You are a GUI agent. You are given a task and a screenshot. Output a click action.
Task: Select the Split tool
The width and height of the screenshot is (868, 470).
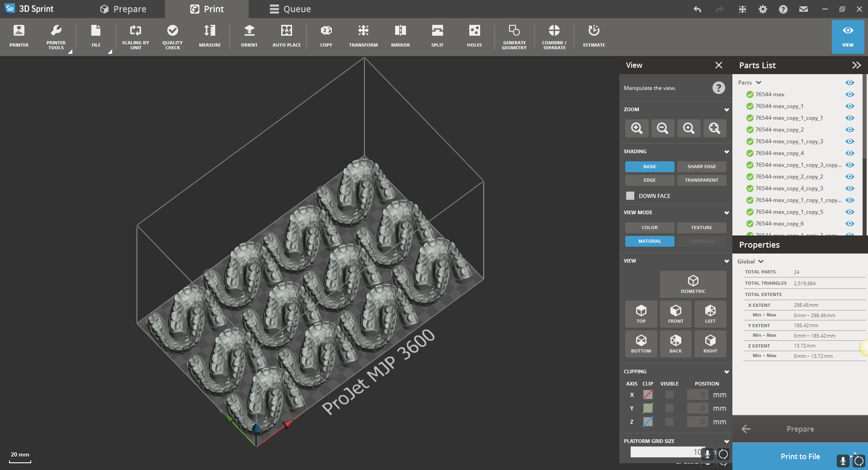437,36
